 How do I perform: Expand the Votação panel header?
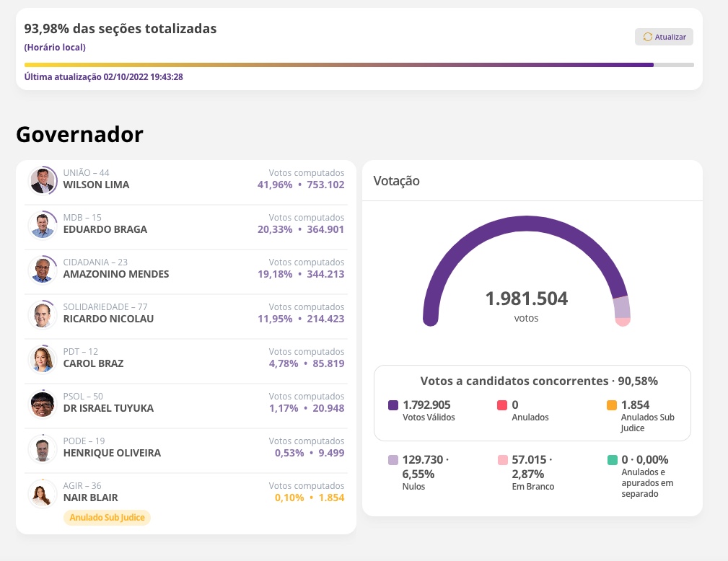pyautogui.click(x=532, y=180)
